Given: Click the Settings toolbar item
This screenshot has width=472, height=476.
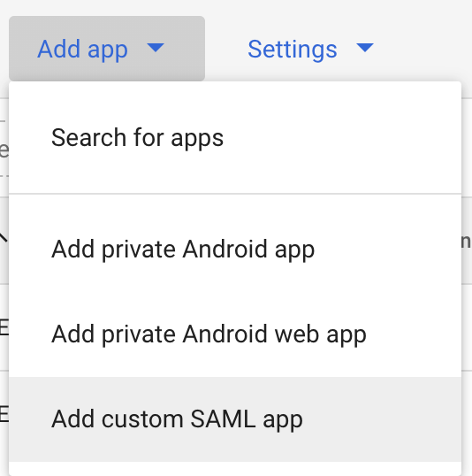Looking at the screenshot, I should 310,49.
